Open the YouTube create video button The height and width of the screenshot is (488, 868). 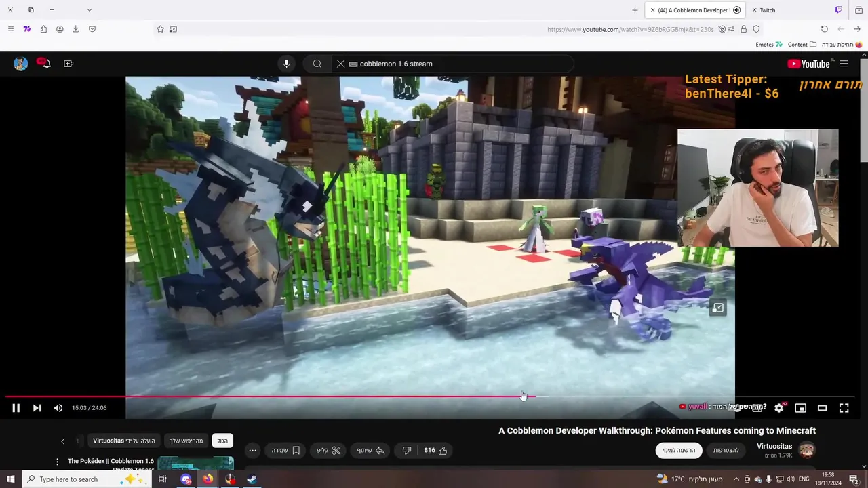(68, 64)
